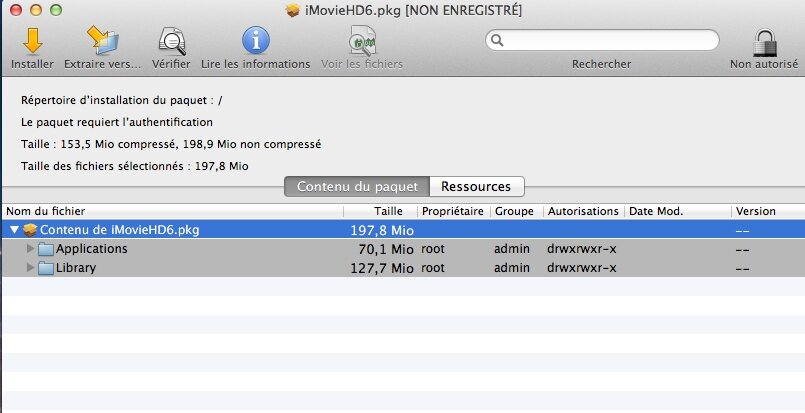
Task: Click the Applications folder icon
Action: click(x=46, y=249)
